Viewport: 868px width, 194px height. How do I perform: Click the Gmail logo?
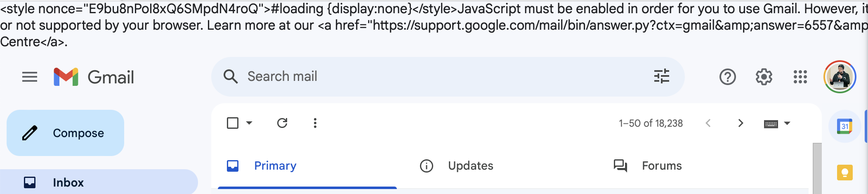tap(94, 77)
